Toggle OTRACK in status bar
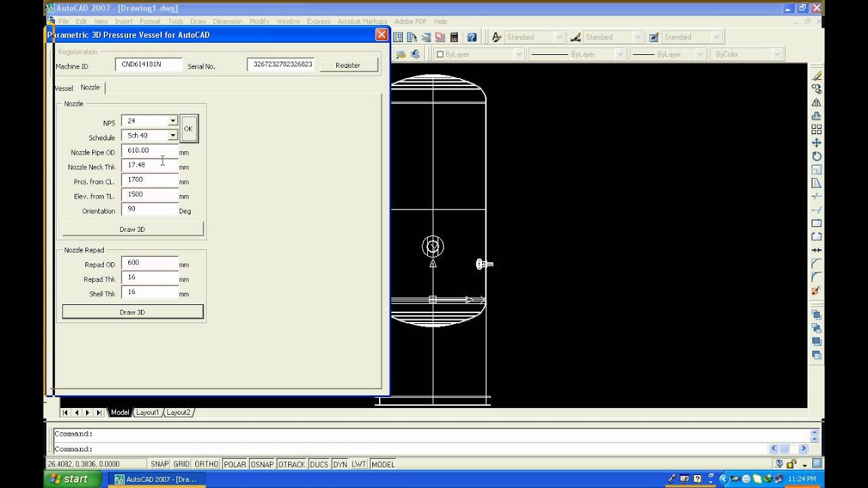This screenshot has height=488, width=868. click(292, 464)
